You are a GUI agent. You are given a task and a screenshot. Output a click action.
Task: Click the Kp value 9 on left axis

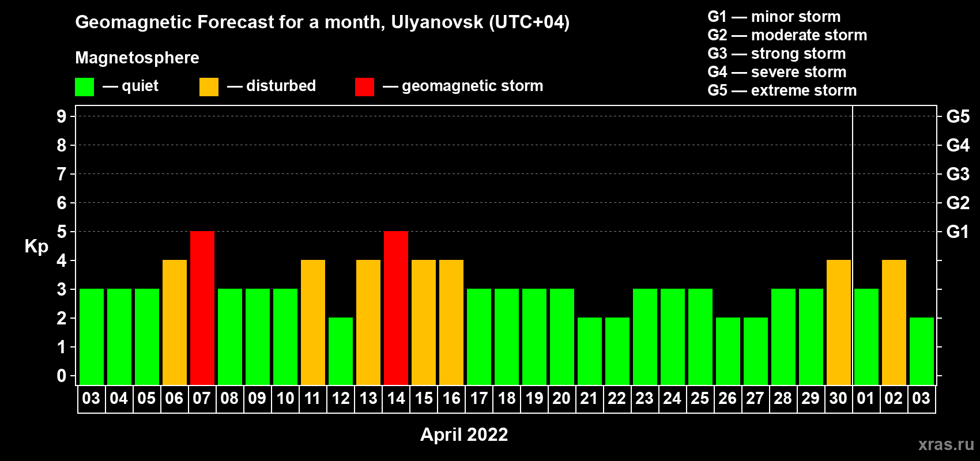62,116
